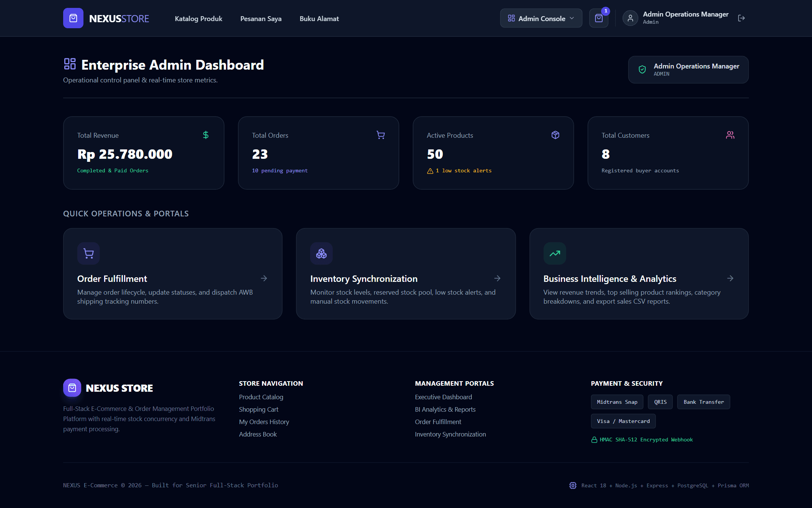The image size is (812, 508).
Task: Expand the Admin Console dropdown
Action: [x=541, y=18]
